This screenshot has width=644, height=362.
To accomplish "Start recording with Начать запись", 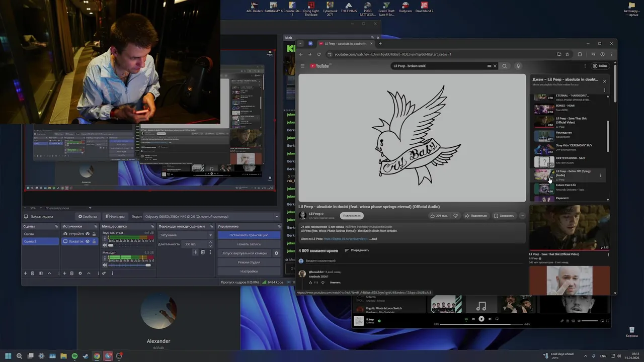I will [x=249, y=244].
